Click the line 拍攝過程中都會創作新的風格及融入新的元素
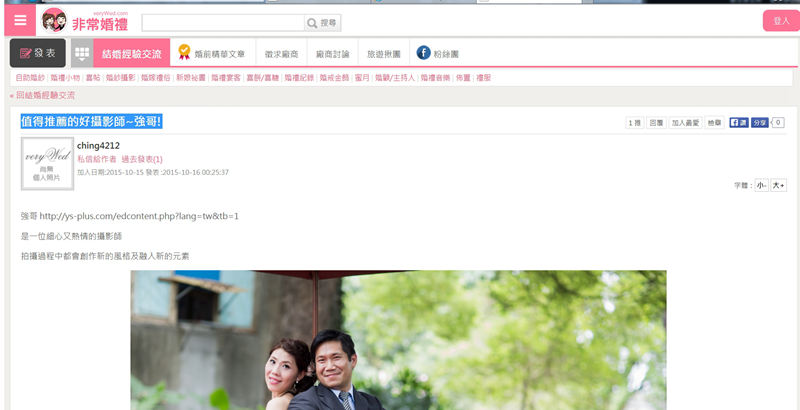Viewport: 800px width, 410px height. pyautogui.click(x=105, y=256)
